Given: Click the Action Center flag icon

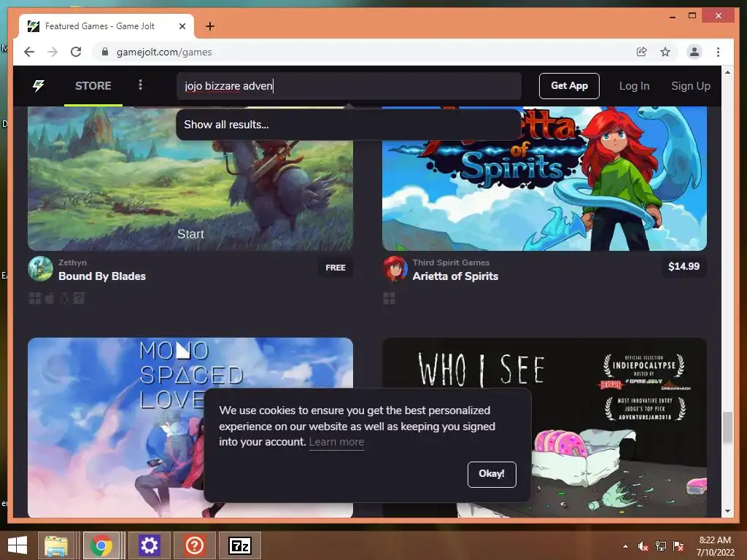Looking at the screenshot, I should point(678,546).
